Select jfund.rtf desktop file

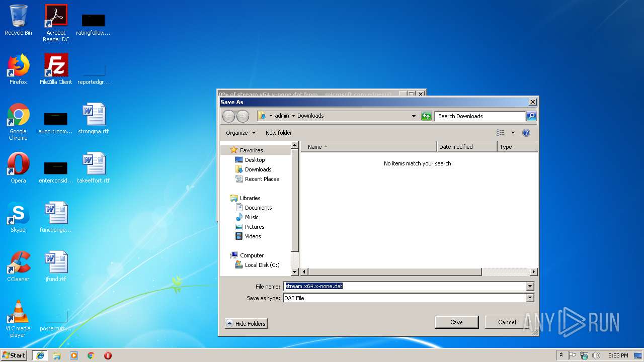click(x=56, y=267)
